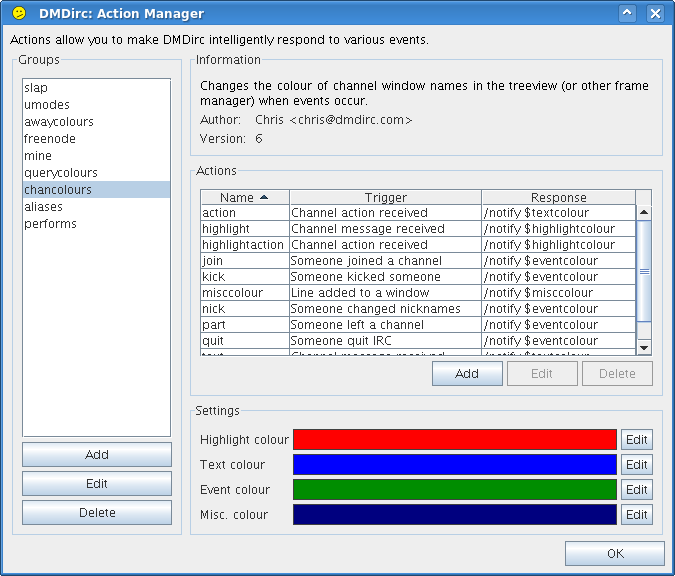675x576 pixels.
Task: Click greyed Delete button below Actions table
Action: coord(617,373)
